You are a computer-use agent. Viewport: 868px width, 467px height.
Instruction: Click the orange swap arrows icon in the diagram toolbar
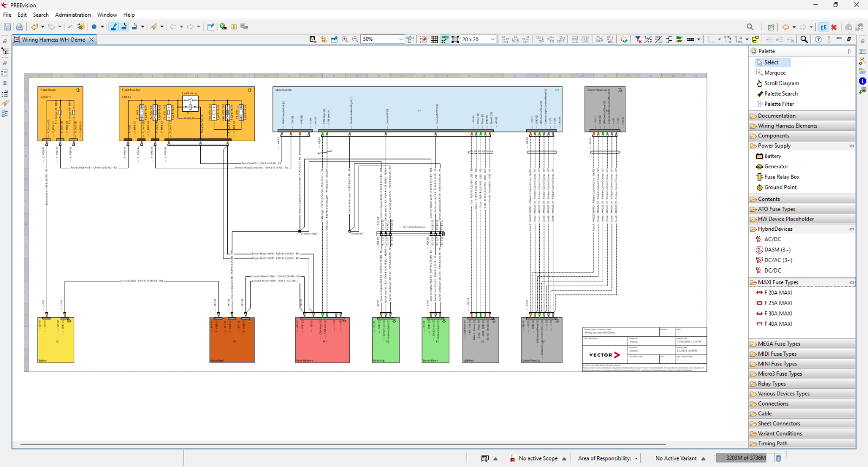click(x=324, y=39)
